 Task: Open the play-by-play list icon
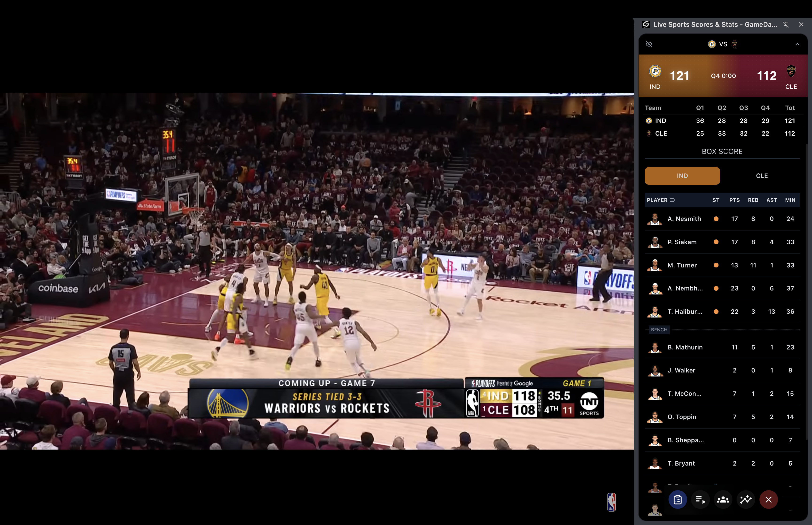click(700, 500)
